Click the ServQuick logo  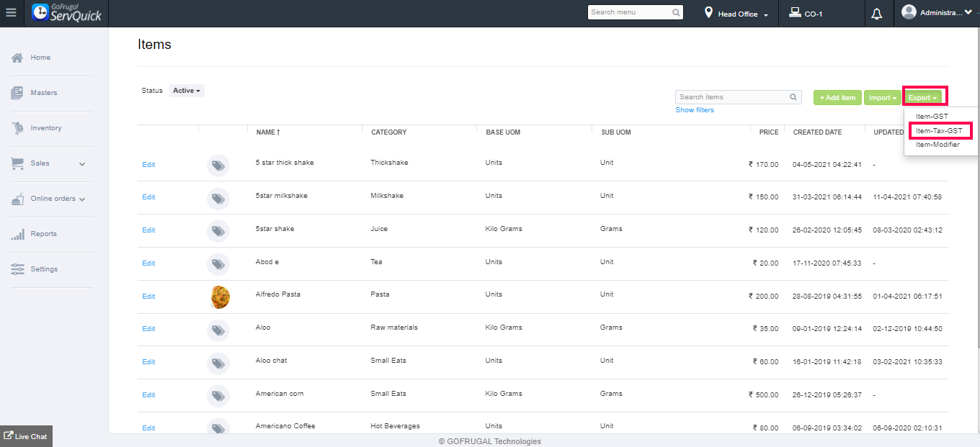(67, 13)
